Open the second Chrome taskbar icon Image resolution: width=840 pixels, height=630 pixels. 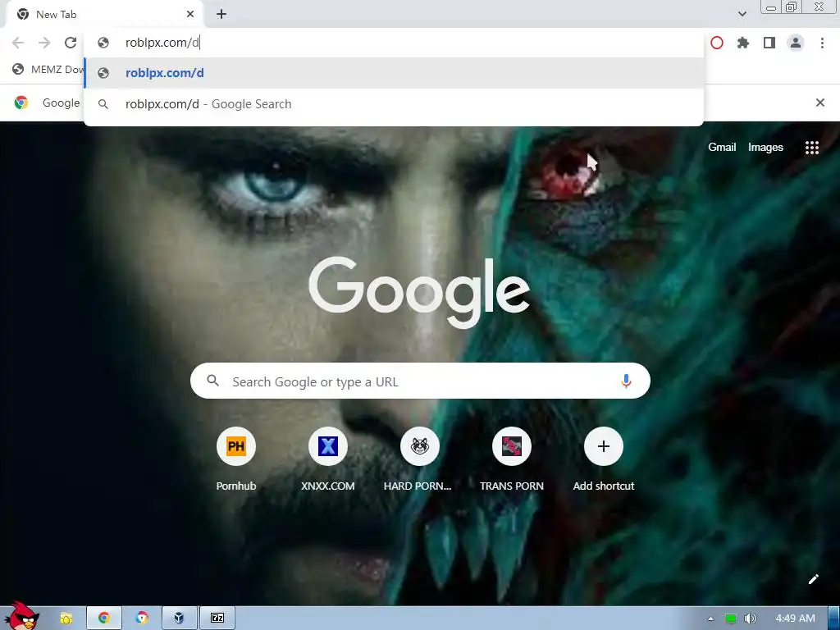point(141,618)
